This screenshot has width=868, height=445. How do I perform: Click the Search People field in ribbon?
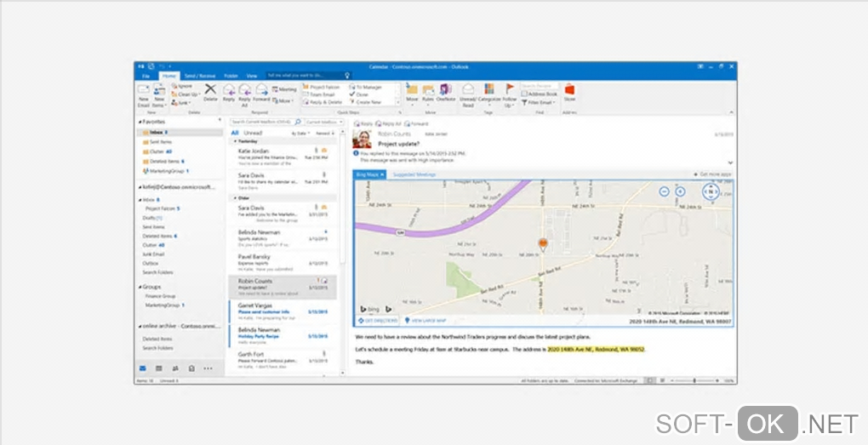click(540, 86)
